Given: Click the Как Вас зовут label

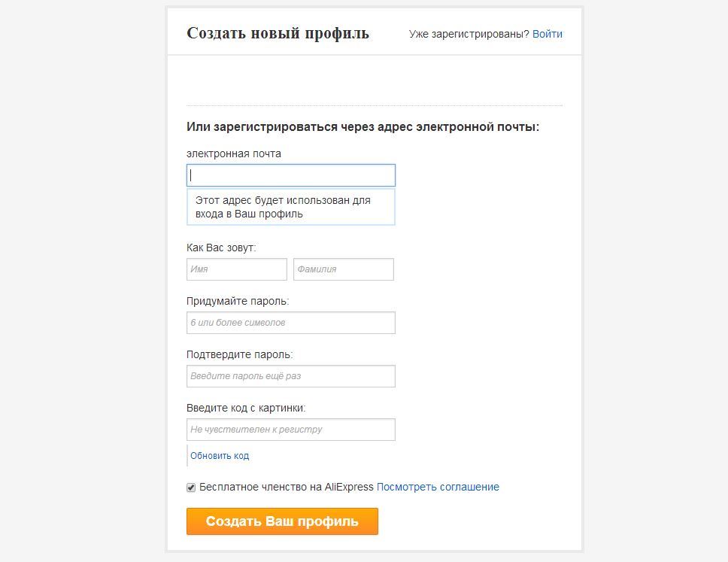Looking at the screenshot, I should [x=221, y=248].
